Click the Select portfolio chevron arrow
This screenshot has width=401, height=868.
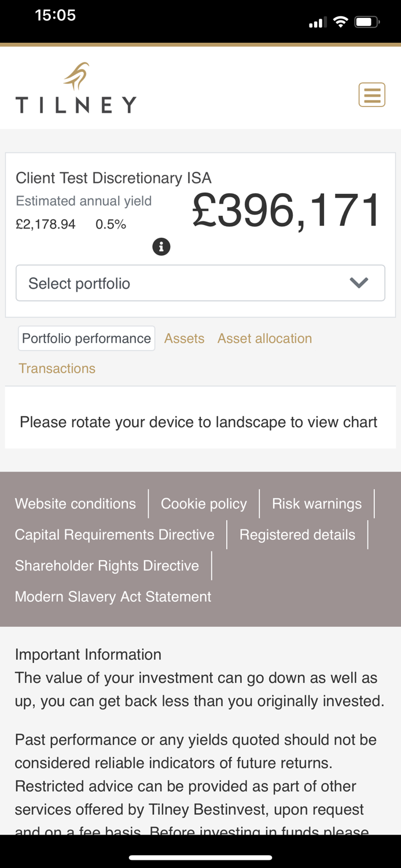[x=359, y=283]
